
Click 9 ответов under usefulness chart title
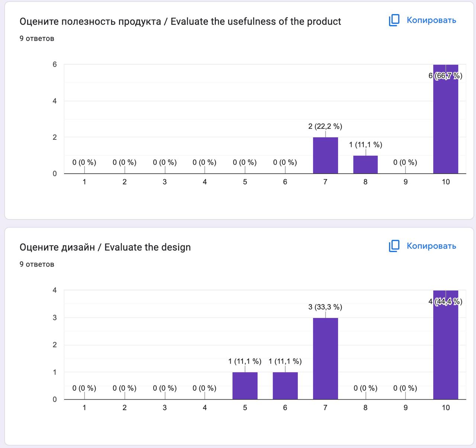pyautogui.click(x=37, y=39)
